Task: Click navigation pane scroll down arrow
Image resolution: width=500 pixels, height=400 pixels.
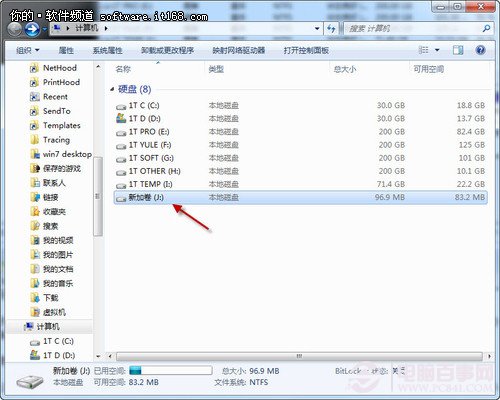Action: click(x=98, y=356)
